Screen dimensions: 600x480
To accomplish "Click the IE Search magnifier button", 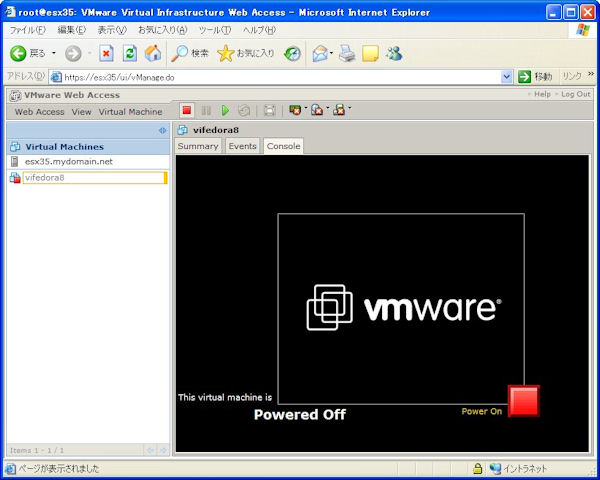I will pos(189,54).
